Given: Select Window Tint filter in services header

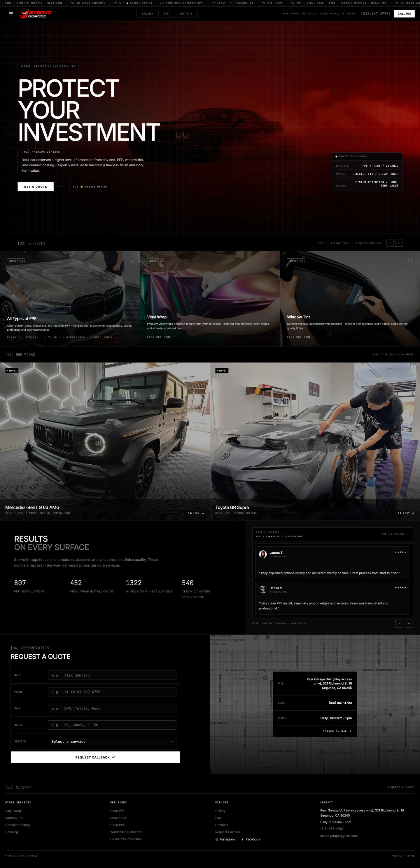Looking at the screenshot, I should [339, 243].
